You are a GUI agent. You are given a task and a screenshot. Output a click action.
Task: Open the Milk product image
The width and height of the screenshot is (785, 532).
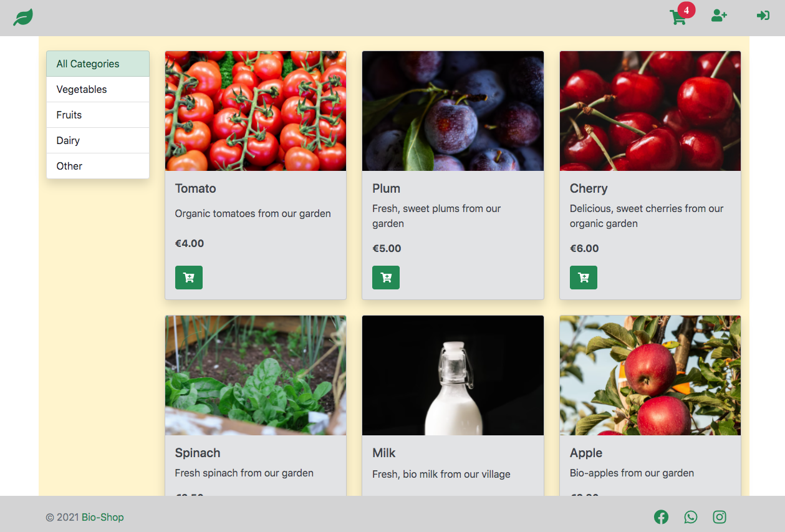click(452, 375)
